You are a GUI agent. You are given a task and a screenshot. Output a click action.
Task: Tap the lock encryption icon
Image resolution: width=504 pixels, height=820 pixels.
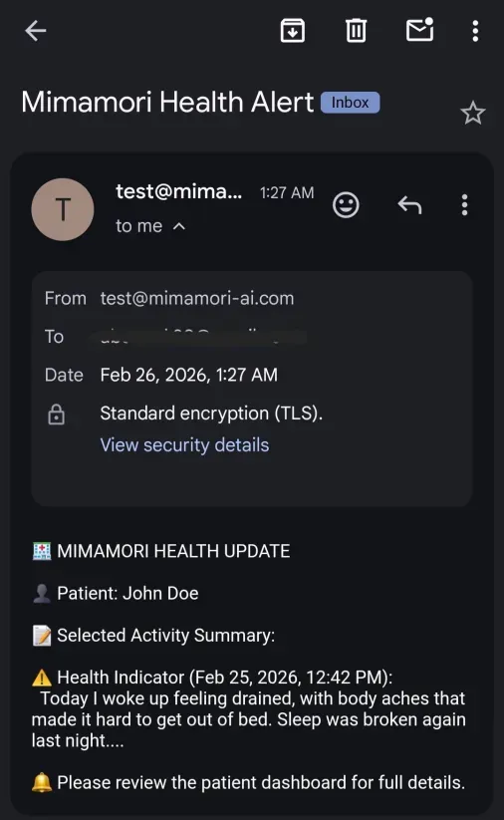pyautogui.click(x=57, y=414)
